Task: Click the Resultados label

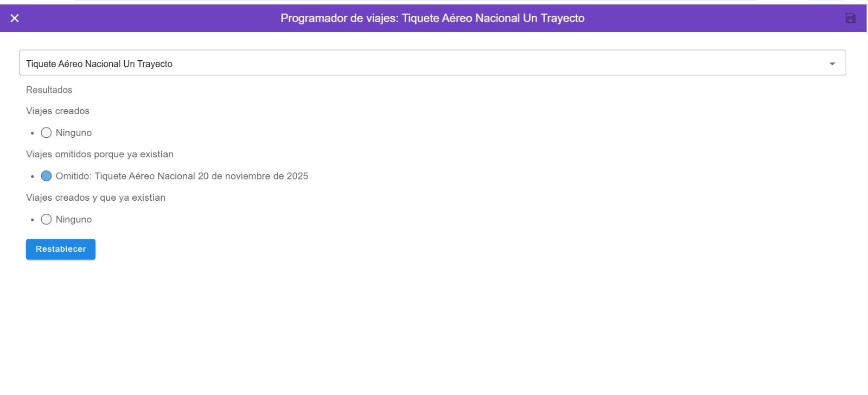Action: 49,90
